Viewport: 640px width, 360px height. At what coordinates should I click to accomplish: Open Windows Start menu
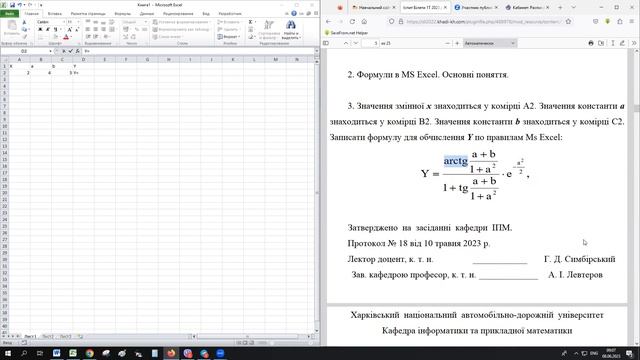(x=8, y=353)
